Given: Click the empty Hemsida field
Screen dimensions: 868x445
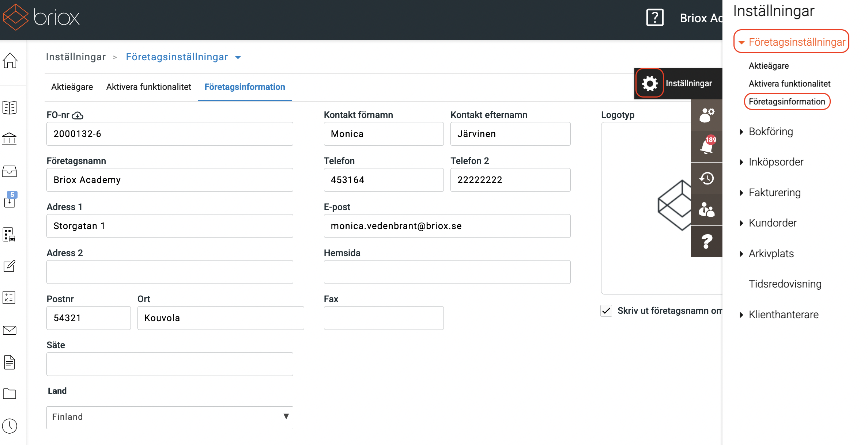Looking at the screenshot, I should click(x=447, y=272).
